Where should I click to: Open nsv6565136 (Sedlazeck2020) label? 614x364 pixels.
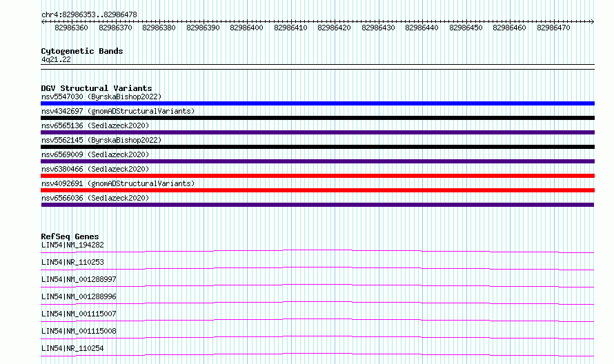coord(95,125)
